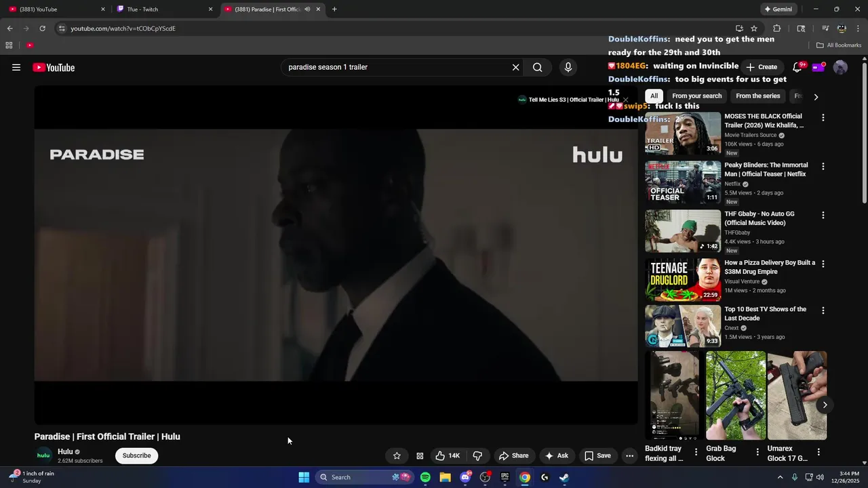Reload the current browser page

(42, 28)
